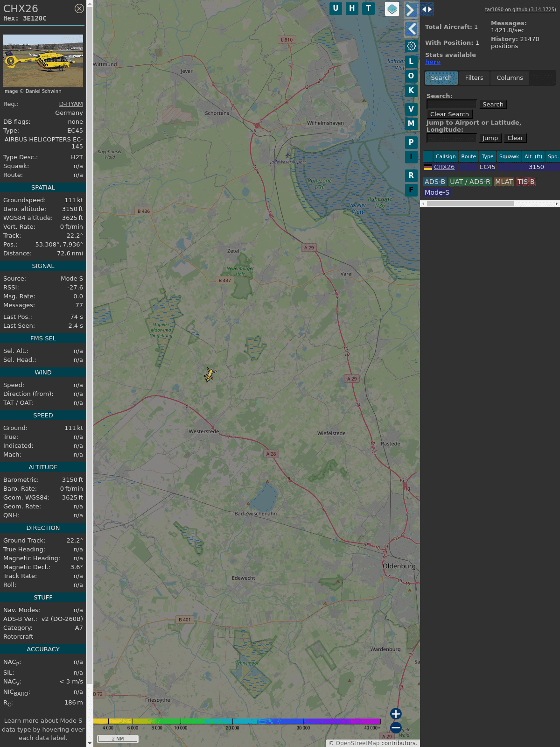Toggle the L map button

(411, 61)
